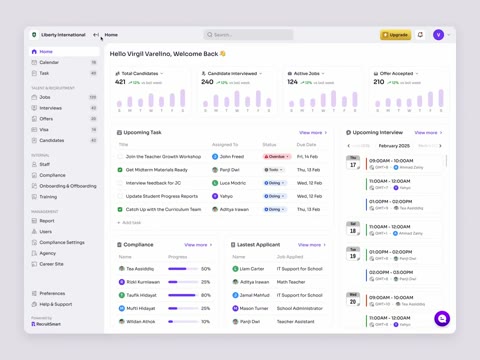Open the Home sidebar item
The height and width of the screenshot is (360, 480).
tap(64, 52)
